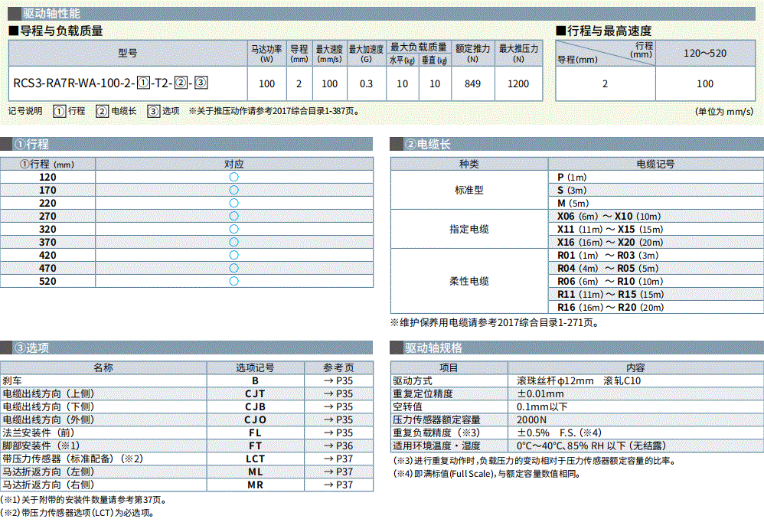Select the rated thrust value 849
The width and height of the screenshot is (764, 532).
pos(472,83)
